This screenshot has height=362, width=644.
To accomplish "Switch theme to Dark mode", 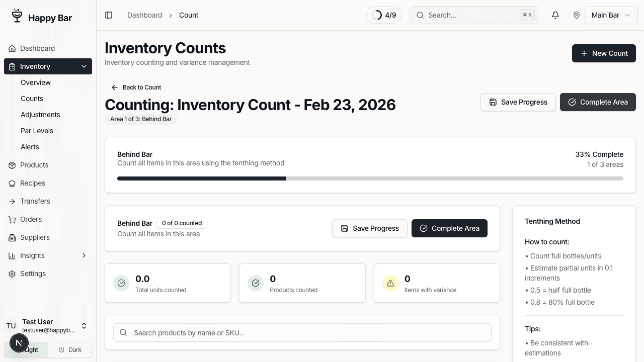I will click(x=70, y=349).
